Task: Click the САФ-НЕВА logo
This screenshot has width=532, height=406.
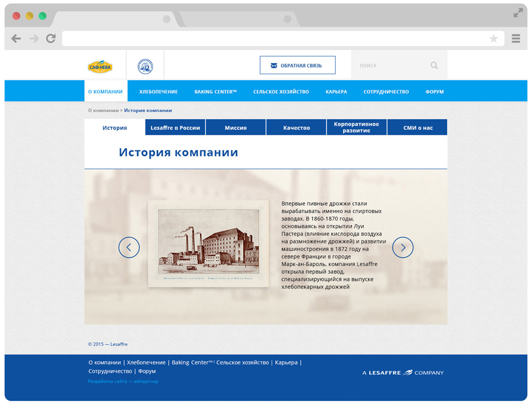Action: point(100,67)
